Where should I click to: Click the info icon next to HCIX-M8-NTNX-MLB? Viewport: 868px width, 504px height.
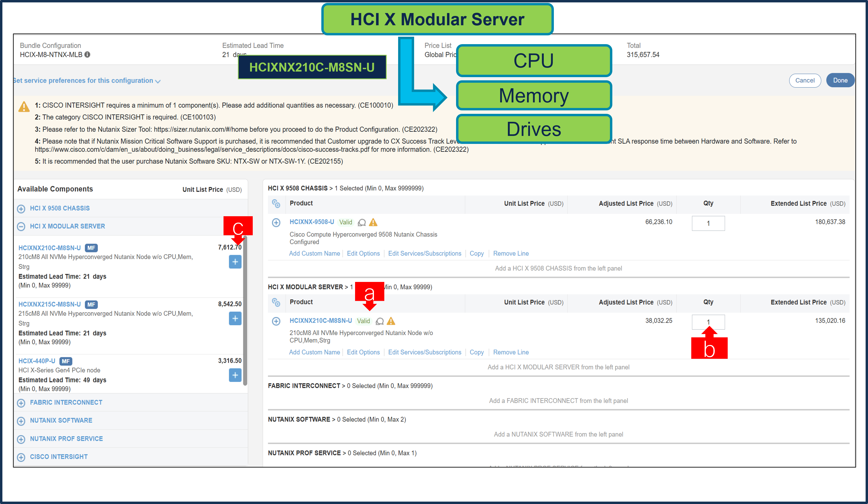(87, 55)
